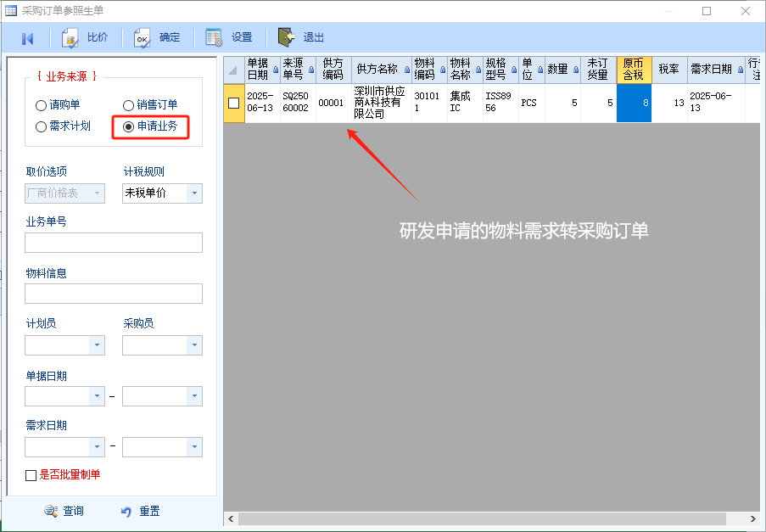The image size is (766, 532).
Task: Expand the 计税规则 dropdown
Action: pyautogui.click(x=195, y=193)
